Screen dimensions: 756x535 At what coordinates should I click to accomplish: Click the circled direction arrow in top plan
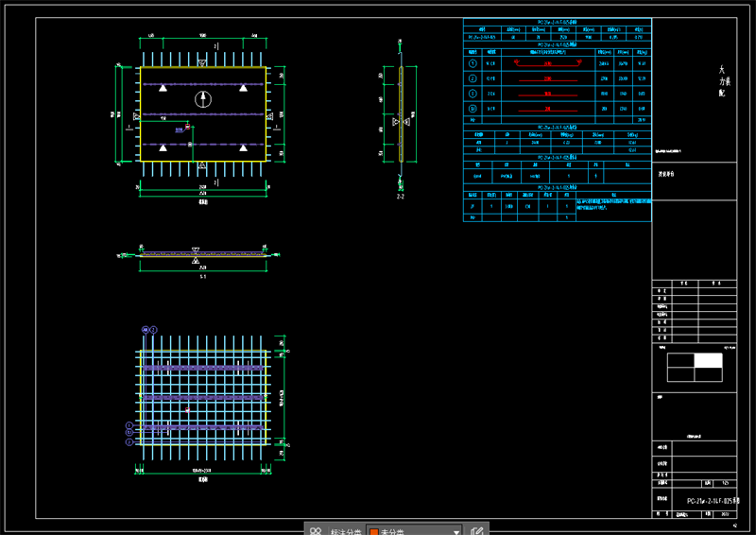(203, 99)
